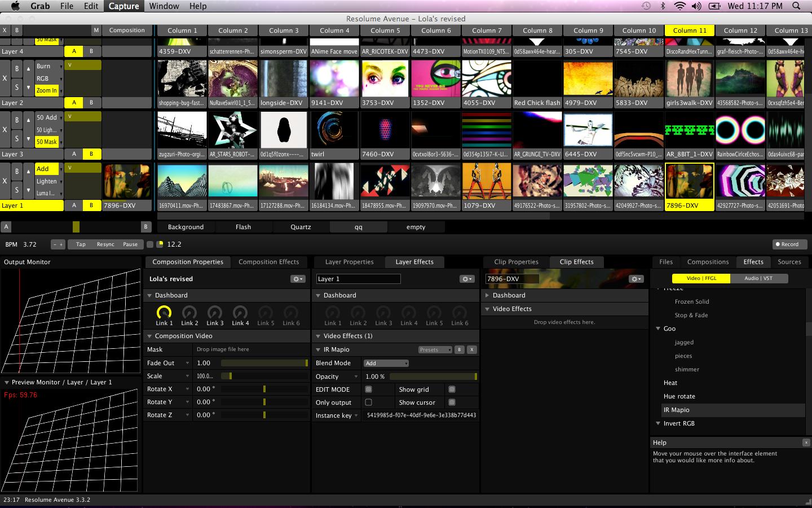Viewport: 812px width, 508px height.
Task: Click the BPM minus plus adjuster
Action: [58, 244]
